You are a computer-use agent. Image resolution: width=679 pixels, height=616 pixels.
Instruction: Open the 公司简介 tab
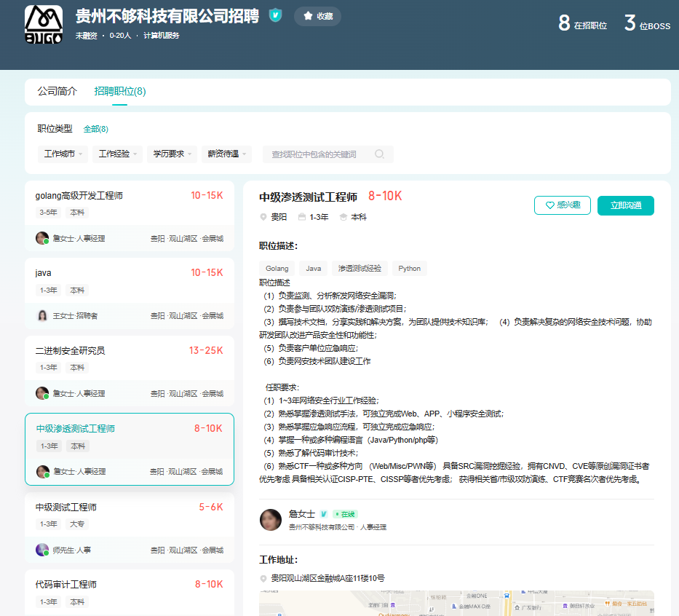click(x=57, y=91)
